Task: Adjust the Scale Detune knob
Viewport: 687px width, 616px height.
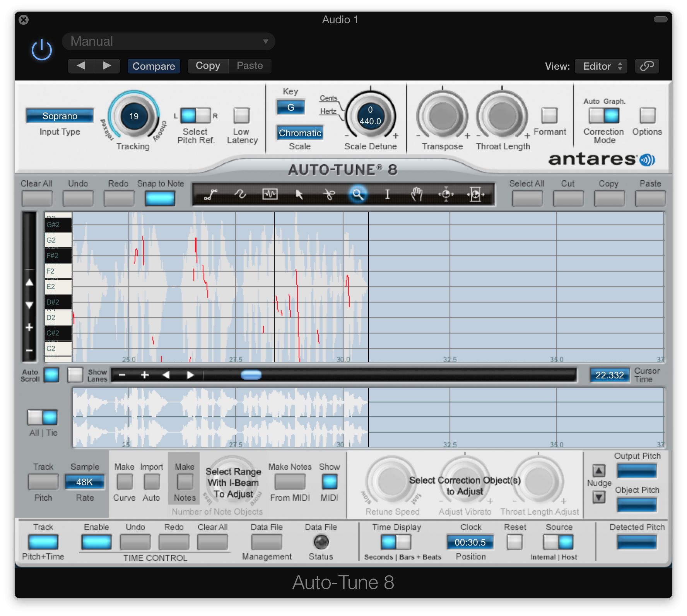Action: point(370,115)
